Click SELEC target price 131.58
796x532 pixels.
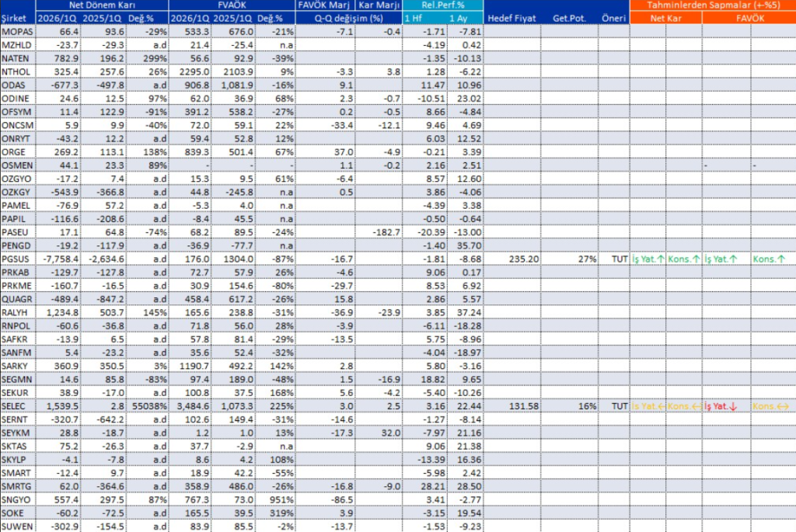(x=524, y=406)
